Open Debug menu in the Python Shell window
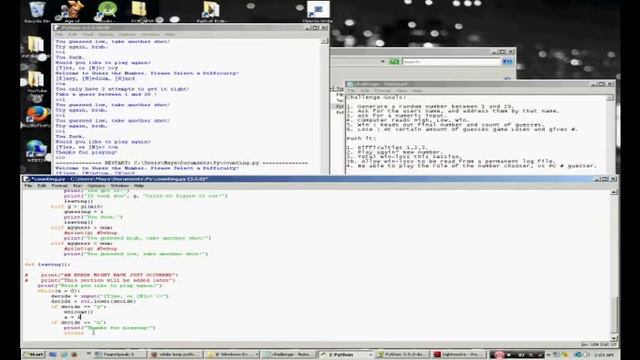The image size is (640, 360). 105,35
